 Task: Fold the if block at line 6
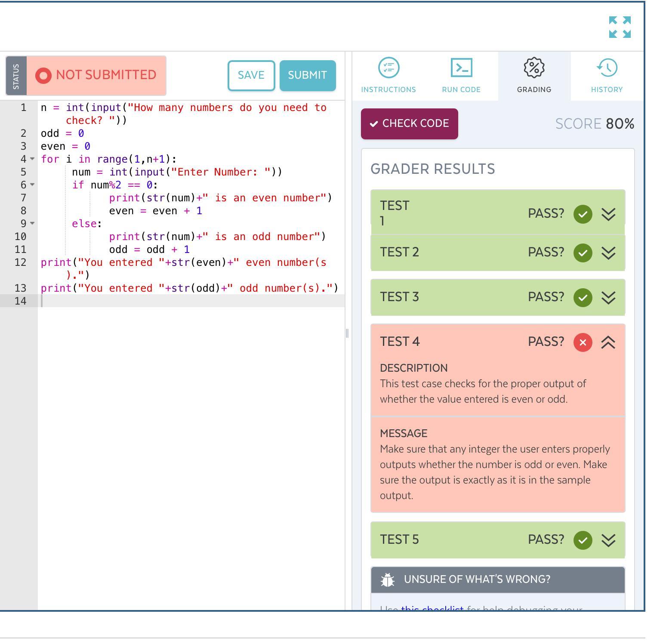pyautogui.click(x=32, y=185)
